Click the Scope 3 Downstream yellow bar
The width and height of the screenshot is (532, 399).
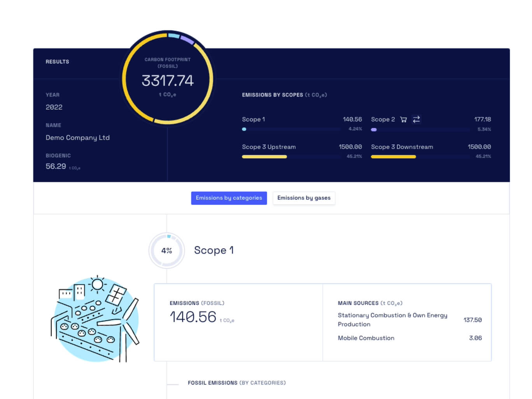[393, 157]
